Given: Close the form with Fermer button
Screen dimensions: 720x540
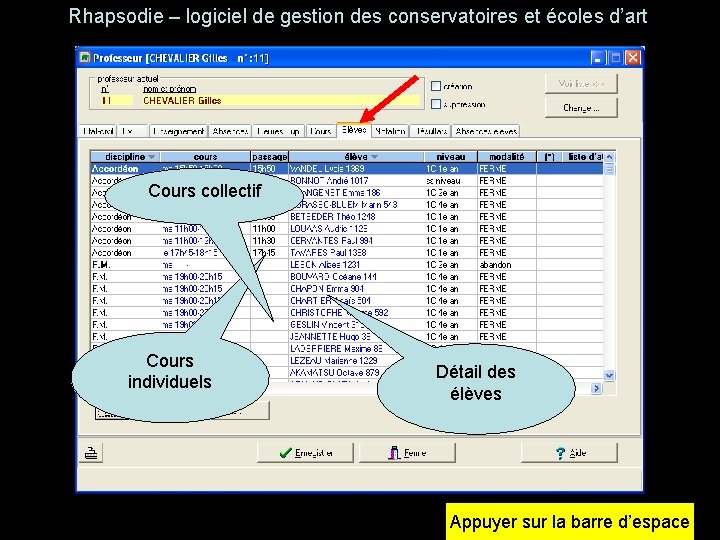Looking at the screenshot, I should pos(407,453).
